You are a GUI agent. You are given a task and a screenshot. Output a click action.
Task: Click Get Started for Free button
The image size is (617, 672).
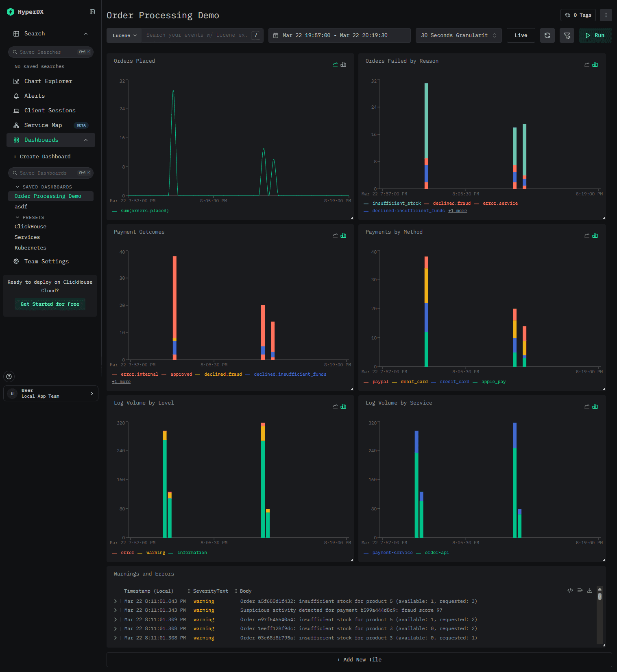pos(50,304)
